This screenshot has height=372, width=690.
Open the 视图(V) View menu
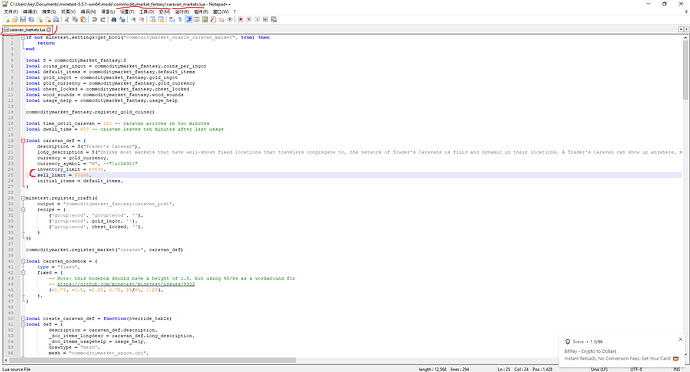coord(68,12)
